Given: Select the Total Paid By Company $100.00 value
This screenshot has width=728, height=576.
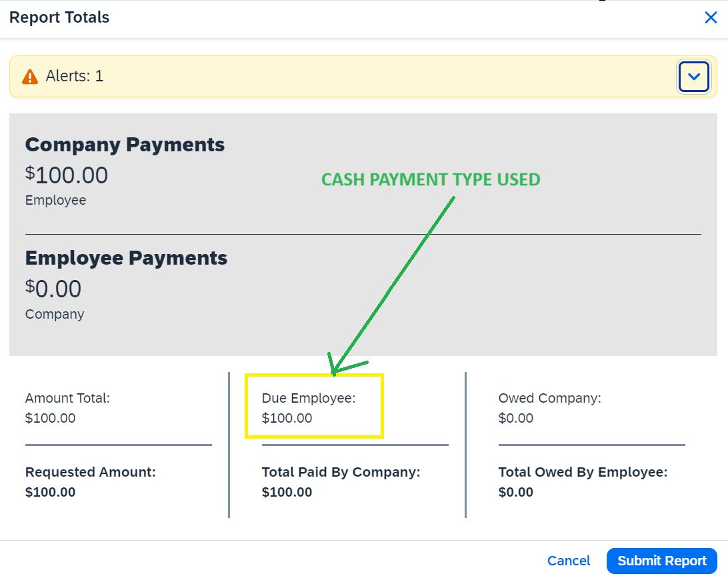Looking at the screenshot, I should click(x=287, y=492).
